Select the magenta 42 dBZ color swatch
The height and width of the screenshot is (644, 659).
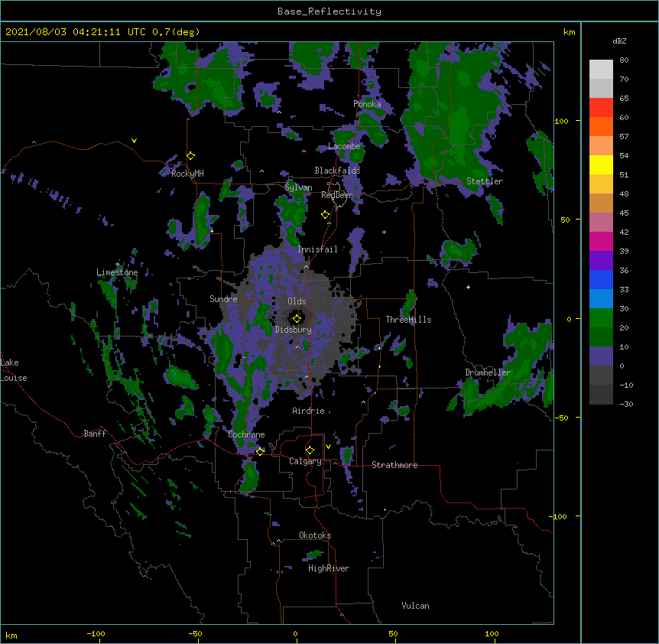click(x=601, y=241)
